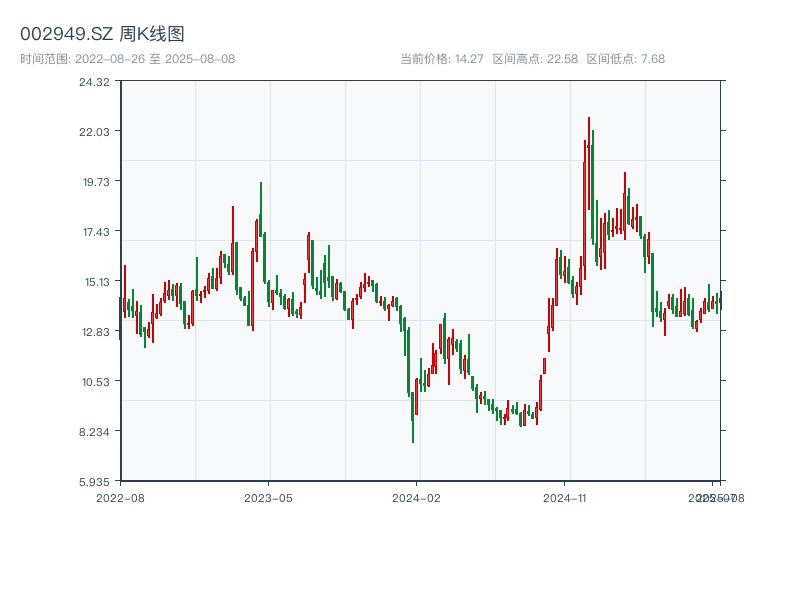Click the highest candlestick peak near 22.58
The height and width of the screenshot is (600, 800).
click(589, 119)
